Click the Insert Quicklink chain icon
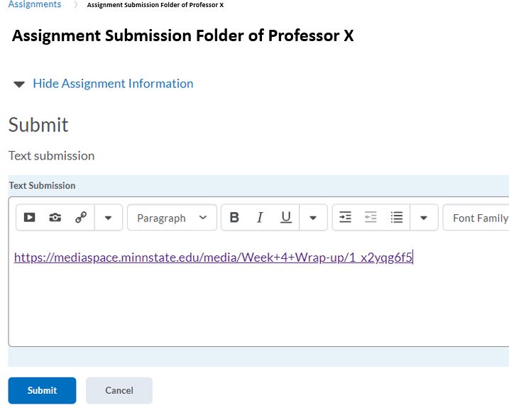Screen dimensions: 509x420 click(x=81, y=218)
